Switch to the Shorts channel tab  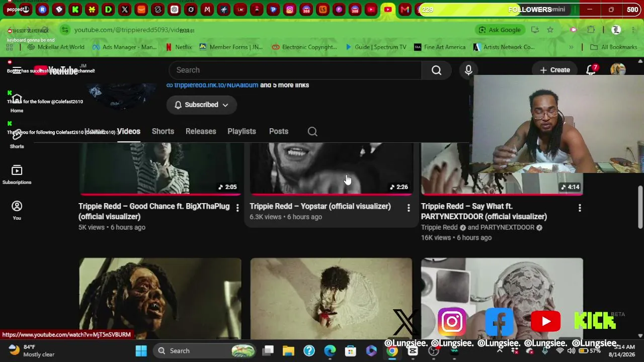[x=163, y=132]
